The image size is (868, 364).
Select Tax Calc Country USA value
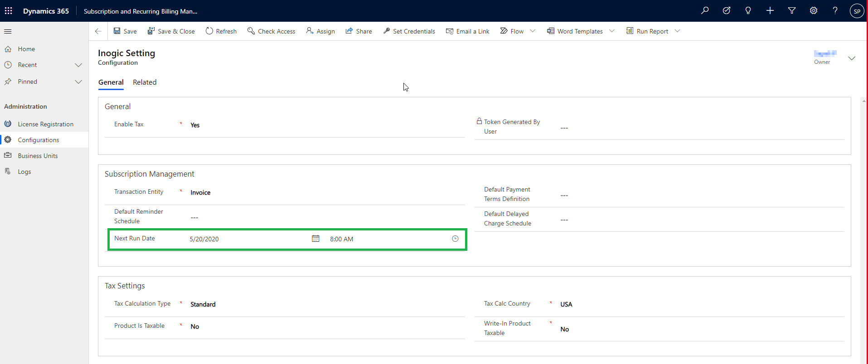point(566,304)
